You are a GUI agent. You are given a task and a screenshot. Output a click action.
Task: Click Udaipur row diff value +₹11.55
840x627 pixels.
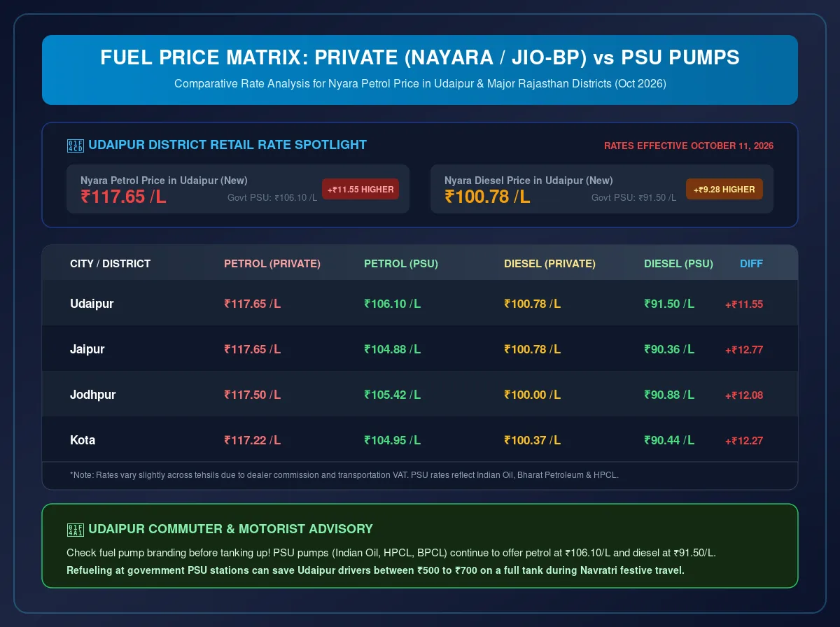coord(744,304)
